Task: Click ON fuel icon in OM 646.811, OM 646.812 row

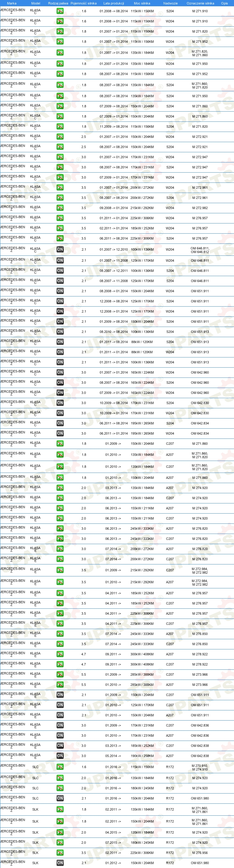Action: click(x=60, y=249)
